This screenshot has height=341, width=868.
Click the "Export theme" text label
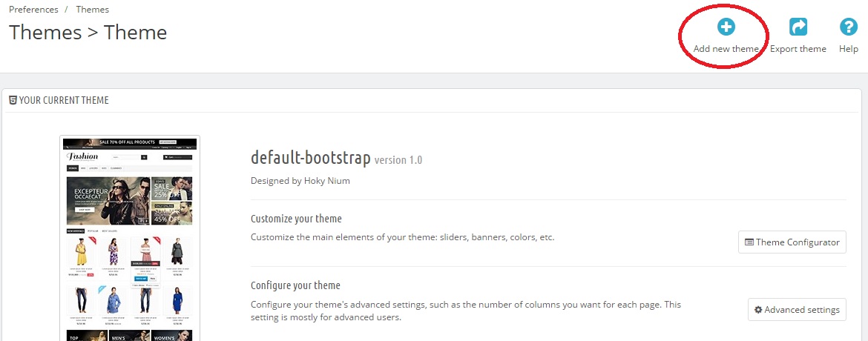click(798, 49)
